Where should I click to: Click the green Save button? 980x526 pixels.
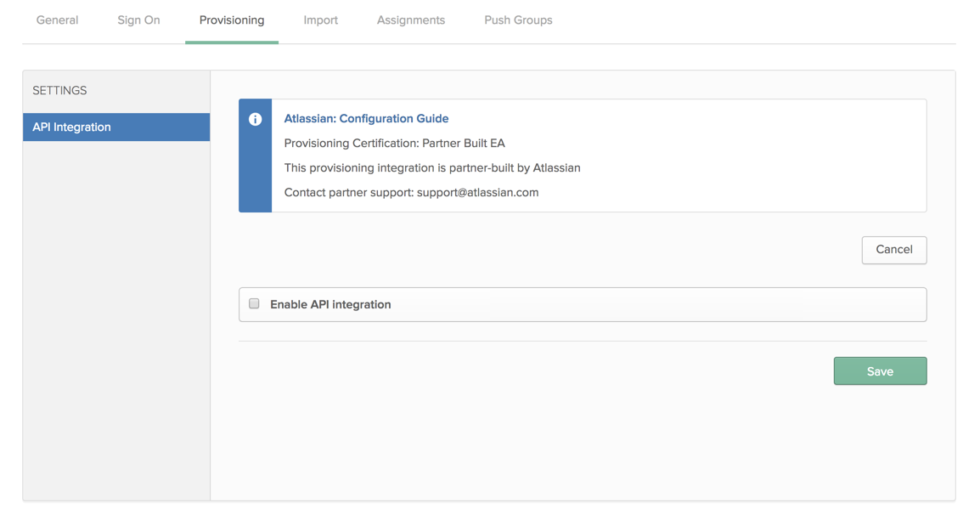coord(880,370)
